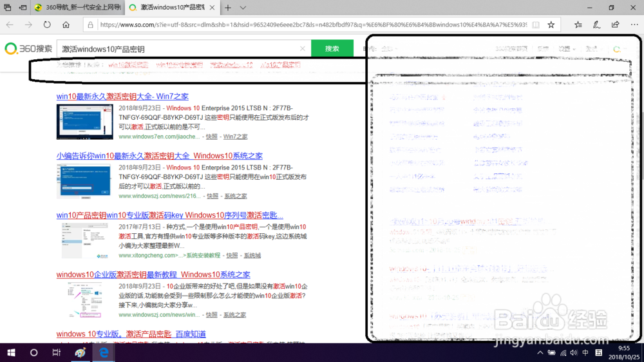The image size is (644, 362).
Task: Click the set these tabs aside icon
Action: [23, 7]
